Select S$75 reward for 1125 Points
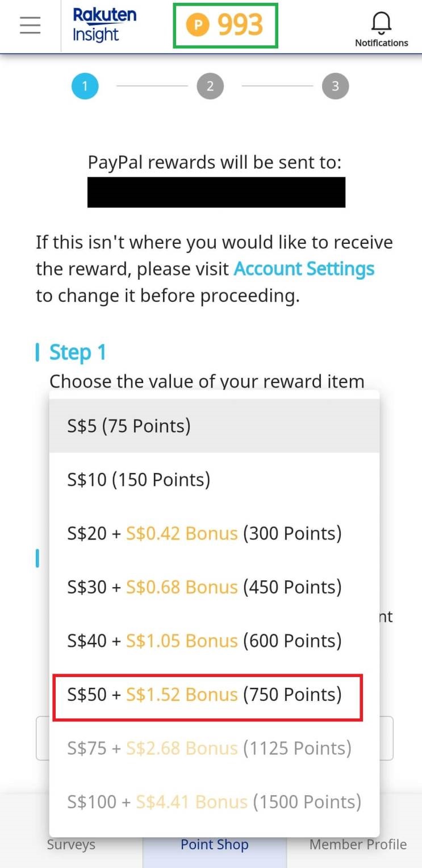 pyautogui.click(x=214, y=748)
